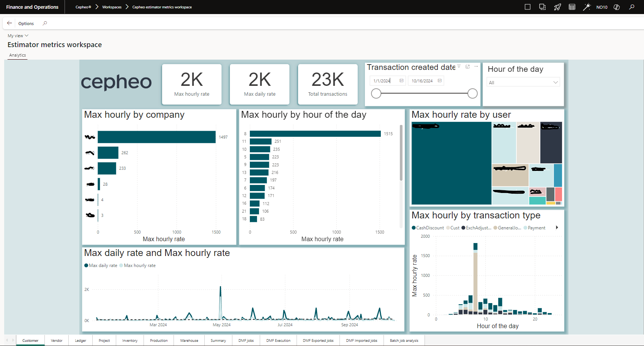Click the calendar grid icon in header
This screenshot has height=346, width=644.
coord(572,7)
